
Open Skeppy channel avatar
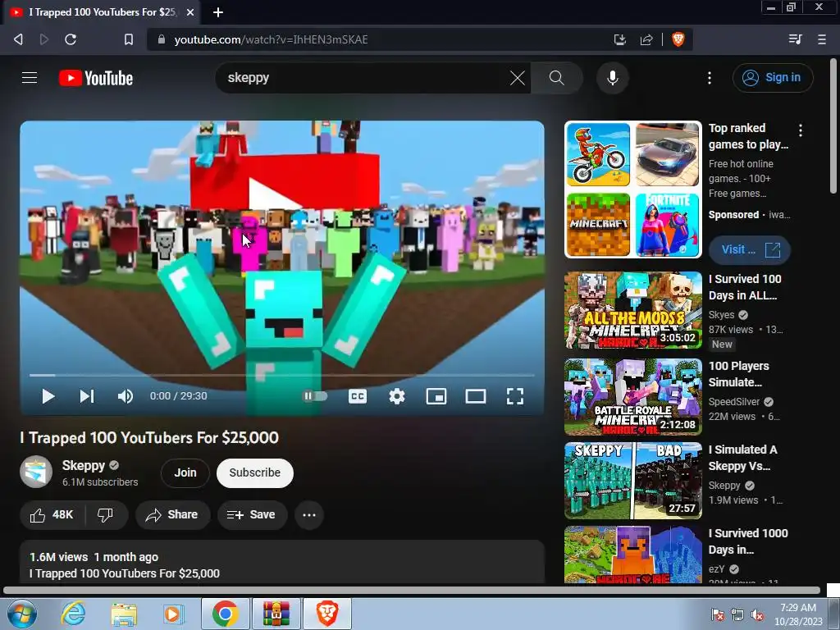pos(36,472)
